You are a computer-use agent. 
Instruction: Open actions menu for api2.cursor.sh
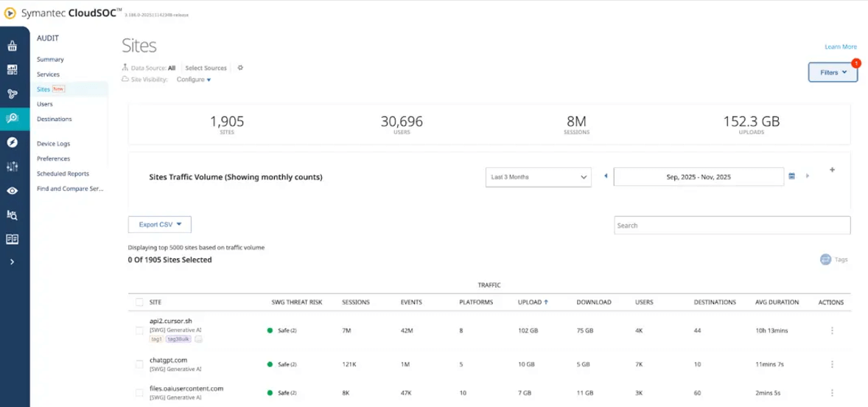tap(832, 330)
